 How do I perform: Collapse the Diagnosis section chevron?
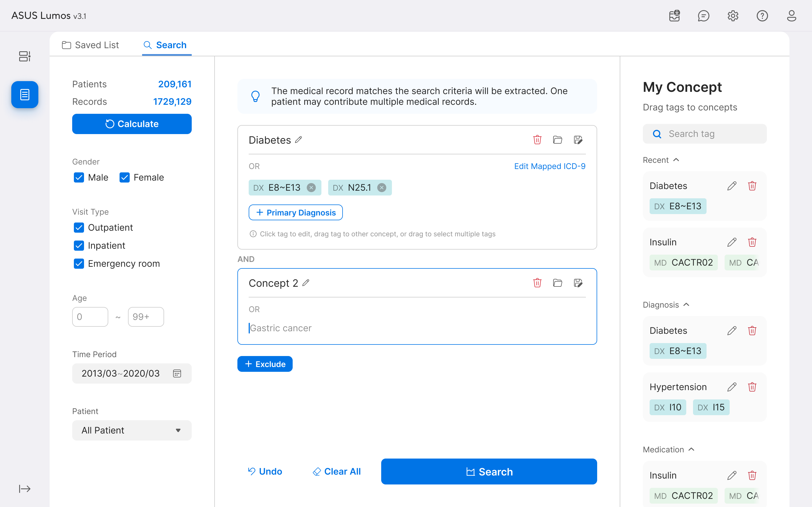pyautogui.click(x=686, y=304)
